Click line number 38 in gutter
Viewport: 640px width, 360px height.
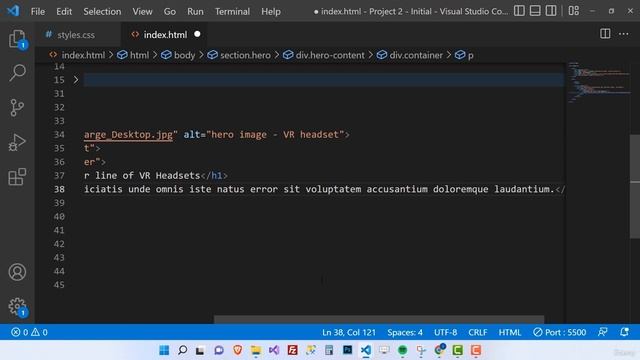[x=59, y=189]
